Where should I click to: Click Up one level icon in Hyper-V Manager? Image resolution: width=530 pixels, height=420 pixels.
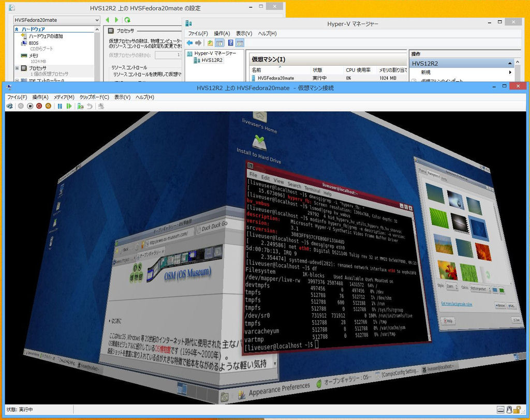pyautogui.click(x=210, y=43)
